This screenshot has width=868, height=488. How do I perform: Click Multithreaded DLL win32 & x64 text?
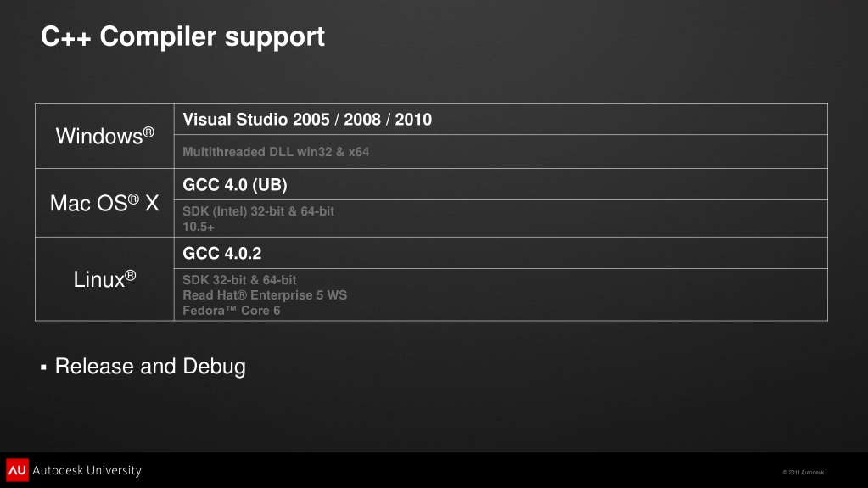click(x=276, y=152)
